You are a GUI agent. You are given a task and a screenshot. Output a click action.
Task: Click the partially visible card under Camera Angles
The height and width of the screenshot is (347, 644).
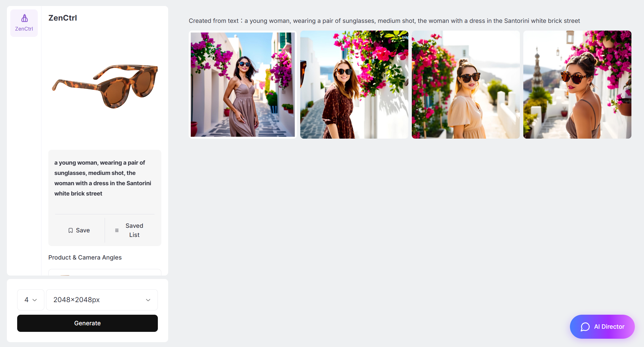tap(105, 272)
